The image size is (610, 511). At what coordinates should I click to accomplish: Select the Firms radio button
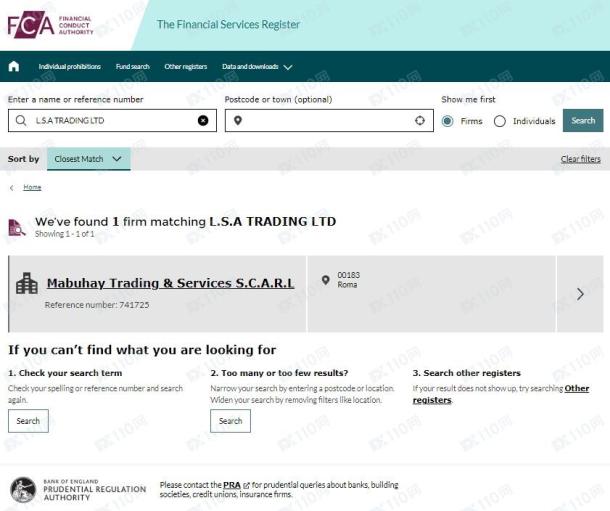[447, 121]
